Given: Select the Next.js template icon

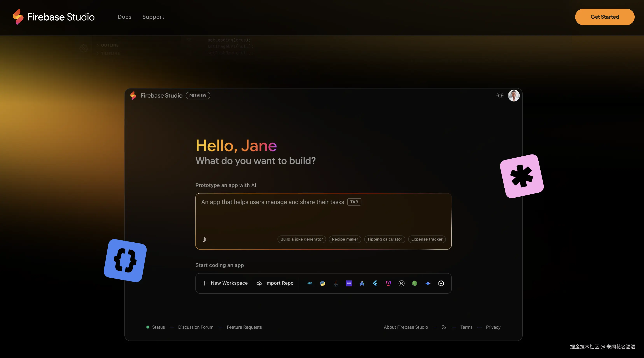Looking at the screenshot, I should point(401,283).
